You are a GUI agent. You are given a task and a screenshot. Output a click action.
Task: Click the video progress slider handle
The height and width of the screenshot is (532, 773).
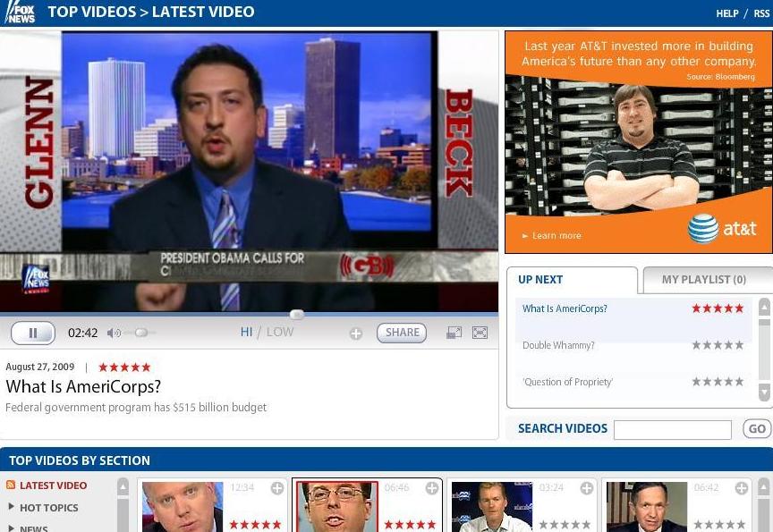click(x=297, y=314)
